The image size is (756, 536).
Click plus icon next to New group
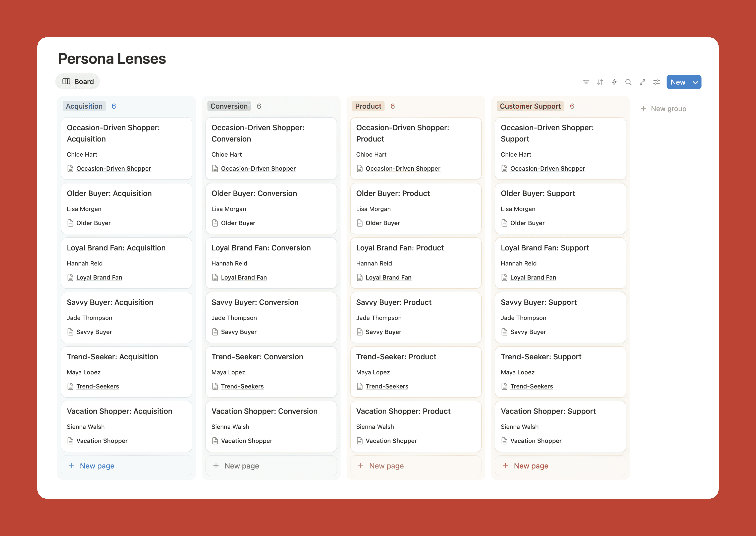[x=643, y=109]
